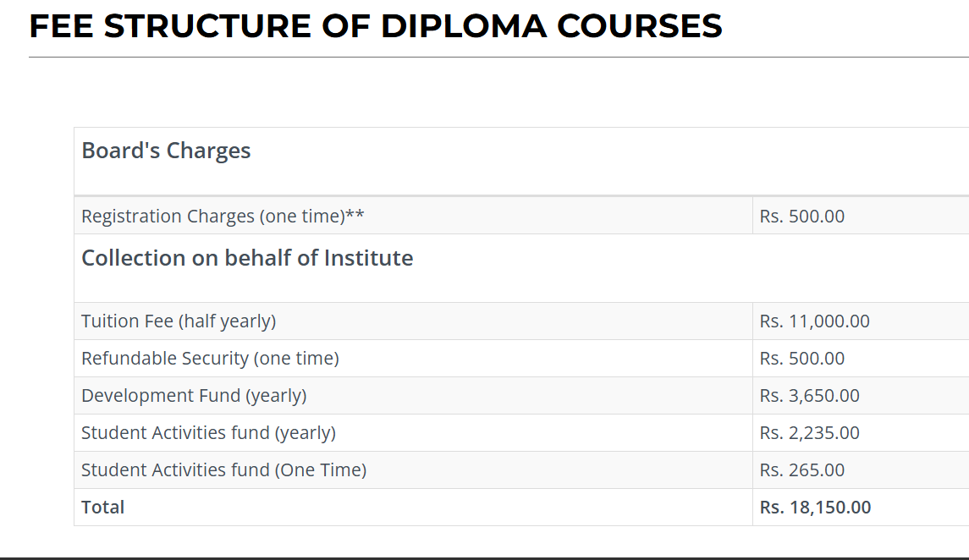The width and height of the screenshot is (969, 560).
Task: Select Collection on behalf of Institute heading
Action: click(247, 258)
